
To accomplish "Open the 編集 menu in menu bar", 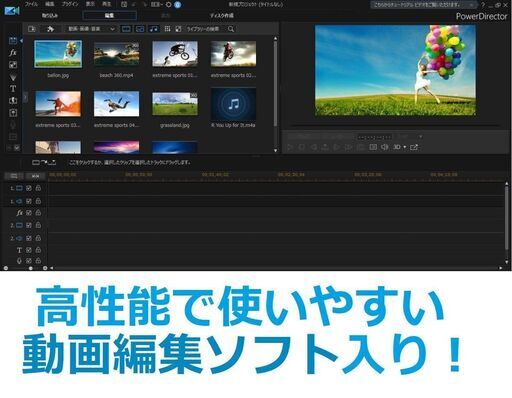I will point(50,4).
